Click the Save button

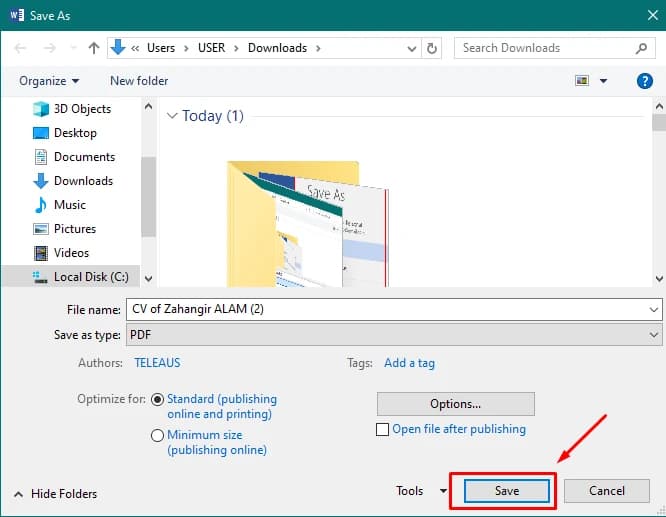pyautogui.click(x=507, y=491)
